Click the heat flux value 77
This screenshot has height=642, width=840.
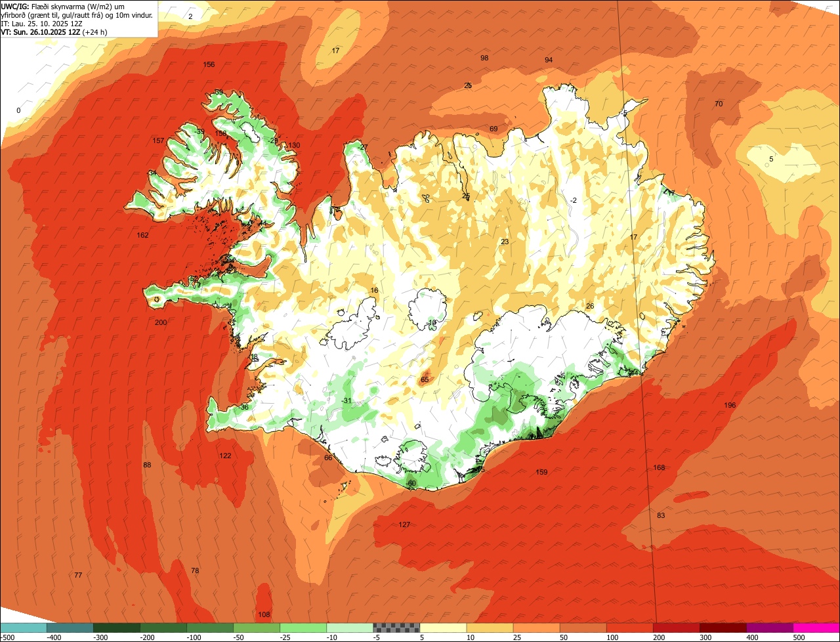click(78, 575)
